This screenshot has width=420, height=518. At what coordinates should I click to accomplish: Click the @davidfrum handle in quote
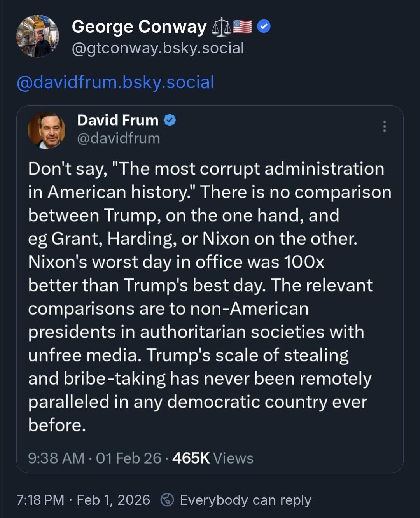tap(119, 138)
